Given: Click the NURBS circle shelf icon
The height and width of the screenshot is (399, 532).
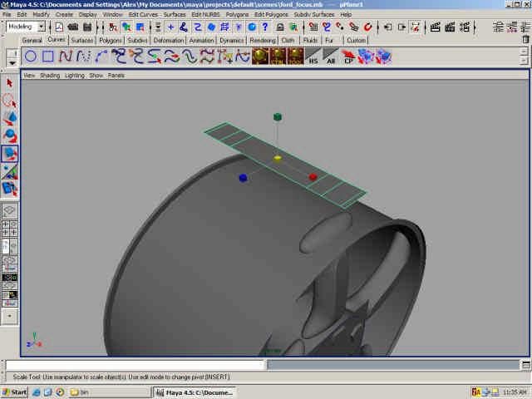Looking at the screenshot, I should (x=30, y=57).
